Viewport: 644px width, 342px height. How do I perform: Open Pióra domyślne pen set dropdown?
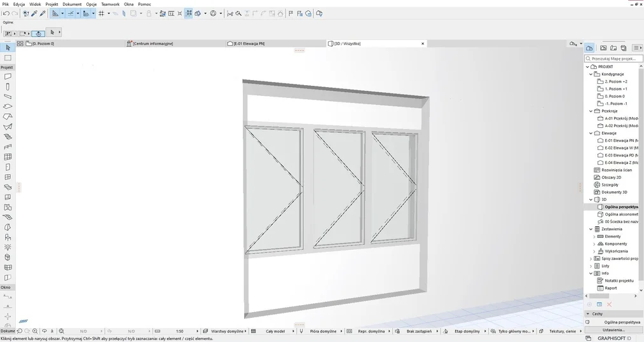pyautogui.click(x=322, y=331)
